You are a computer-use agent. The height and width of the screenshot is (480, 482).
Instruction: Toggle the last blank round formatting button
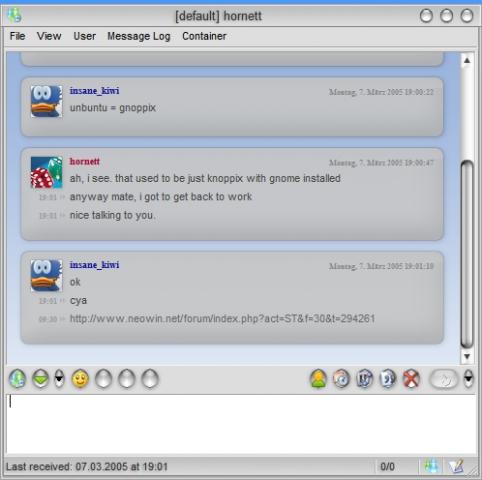click(150, 379)
